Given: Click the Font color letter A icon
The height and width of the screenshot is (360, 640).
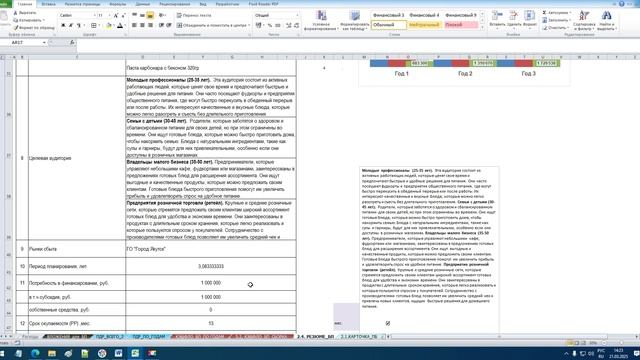Looking at the screenshot, I should click(120, 25).
